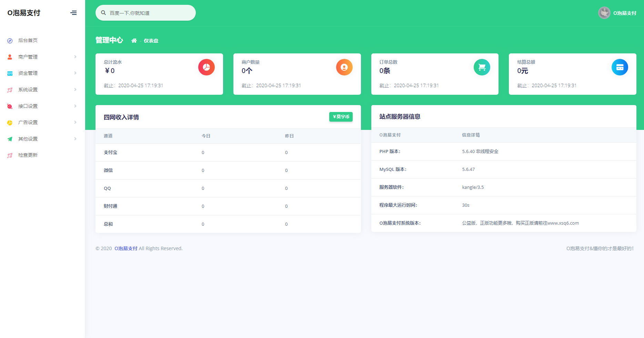Image resolution: width=644 pixels, height=338 pixels.
Task: Toggle the sidebar with hamburger button
Action: 73,13
